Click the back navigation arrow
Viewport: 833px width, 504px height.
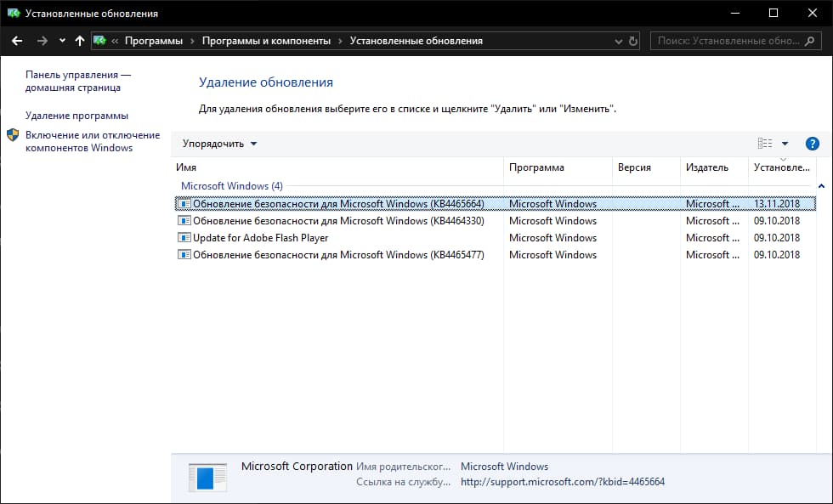[17, 40]
